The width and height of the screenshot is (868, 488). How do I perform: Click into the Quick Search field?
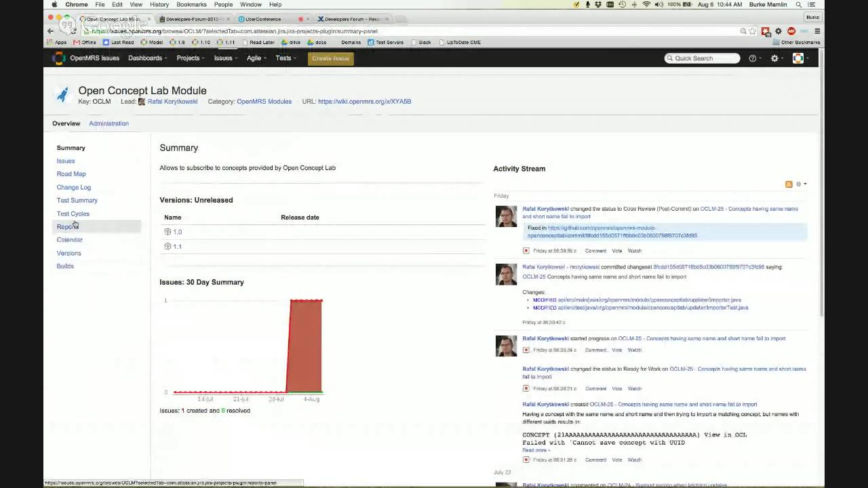pyautogui.click(x=702, y=58)
